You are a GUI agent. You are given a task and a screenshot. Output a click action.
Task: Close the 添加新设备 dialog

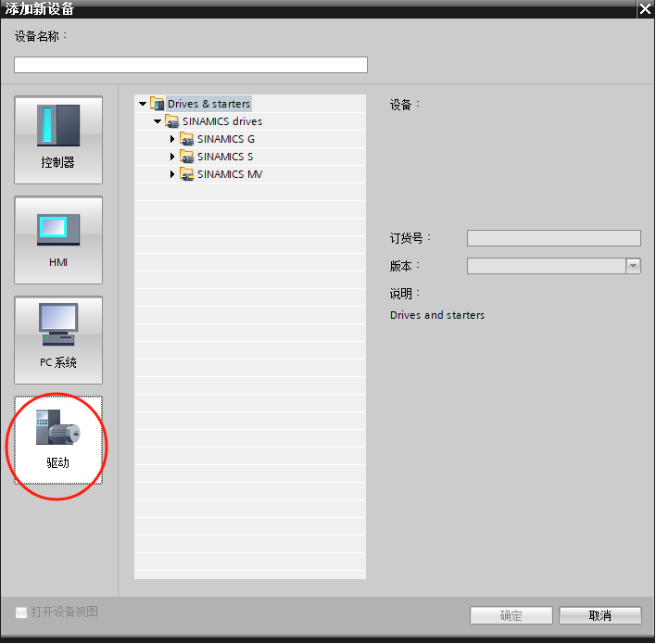pos(646,8)
